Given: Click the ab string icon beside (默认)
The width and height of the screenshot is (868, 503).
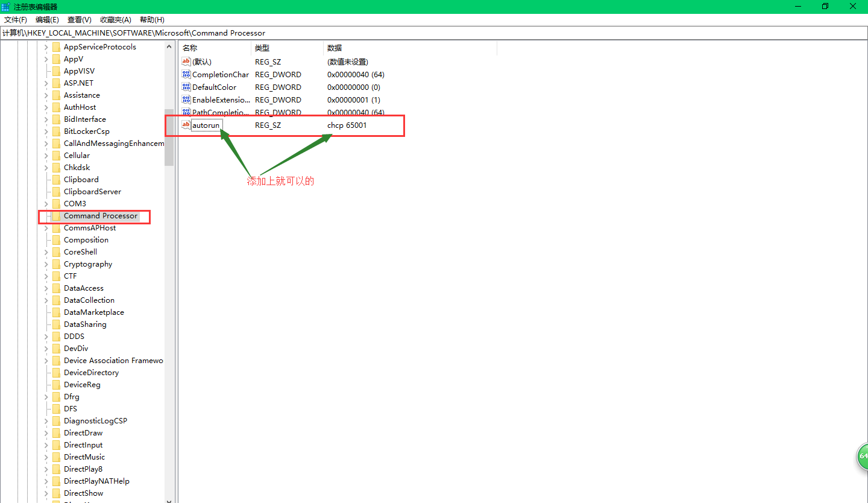Looking at the screenshot, I should click(x=186, y=61).
